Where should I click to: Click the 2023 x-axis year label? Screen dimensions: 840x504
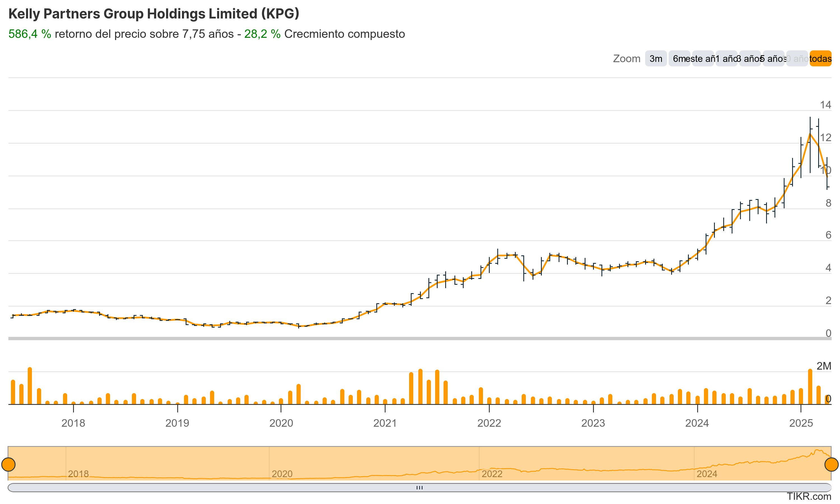593,423
